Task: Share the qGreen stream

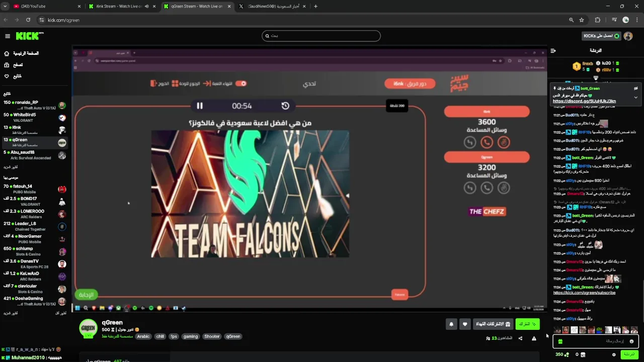Action: [520, 338]
